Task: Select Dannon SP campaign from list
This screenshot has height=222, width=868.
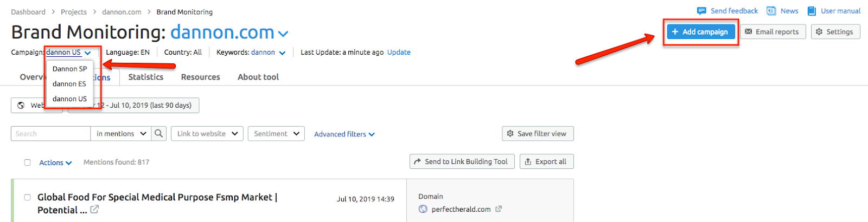Action: click(70, 69)
